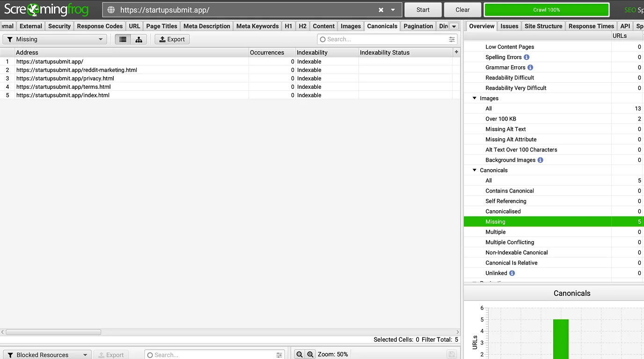Expand the hidden tabs overflow arrow
The image size is (644, 359).
point(454,26)
